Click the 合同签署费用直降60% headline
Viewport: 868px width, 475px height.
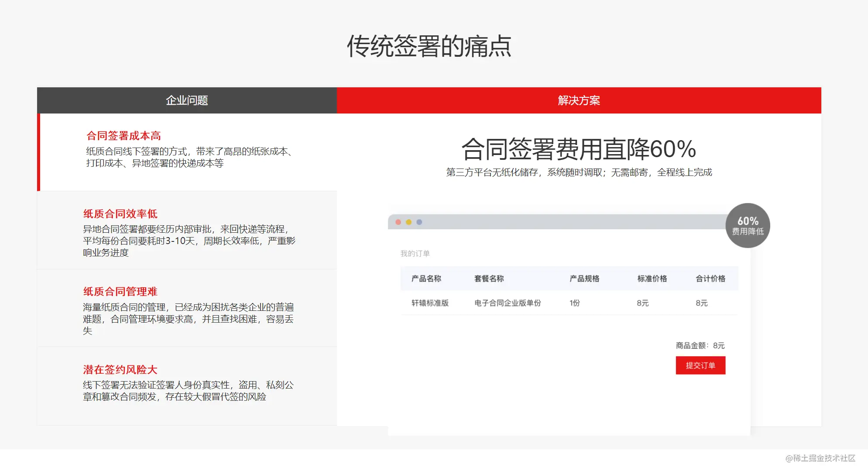tap(579, 149)
